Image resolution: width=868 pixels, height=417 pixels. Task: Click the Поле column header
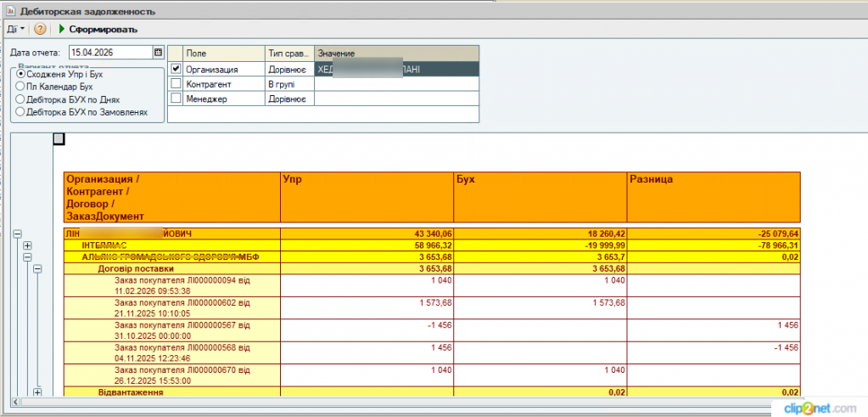click(x=224, y=54)
